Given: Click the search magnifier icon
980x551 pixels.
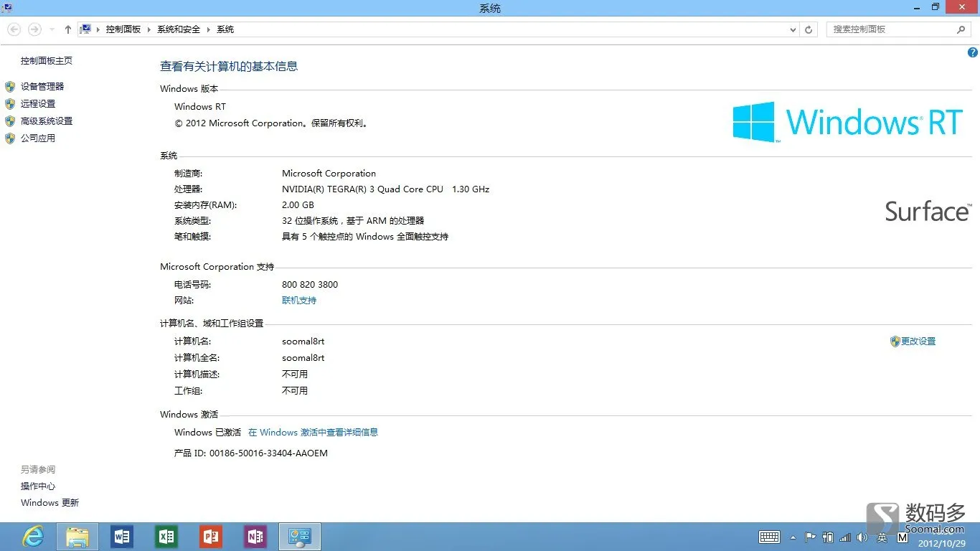Looking at the screenshot, I should (x=961, y=29).
